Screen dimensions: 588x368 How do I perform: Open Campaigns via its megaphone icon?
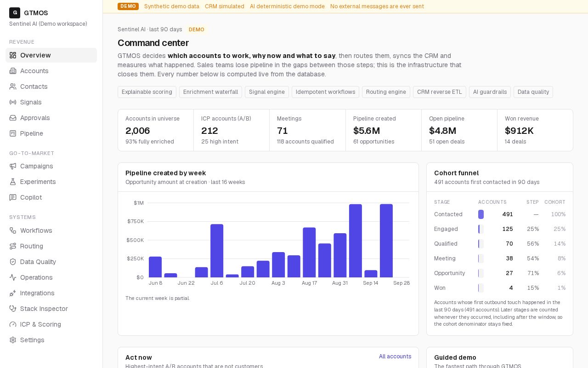tap(13, 166)
